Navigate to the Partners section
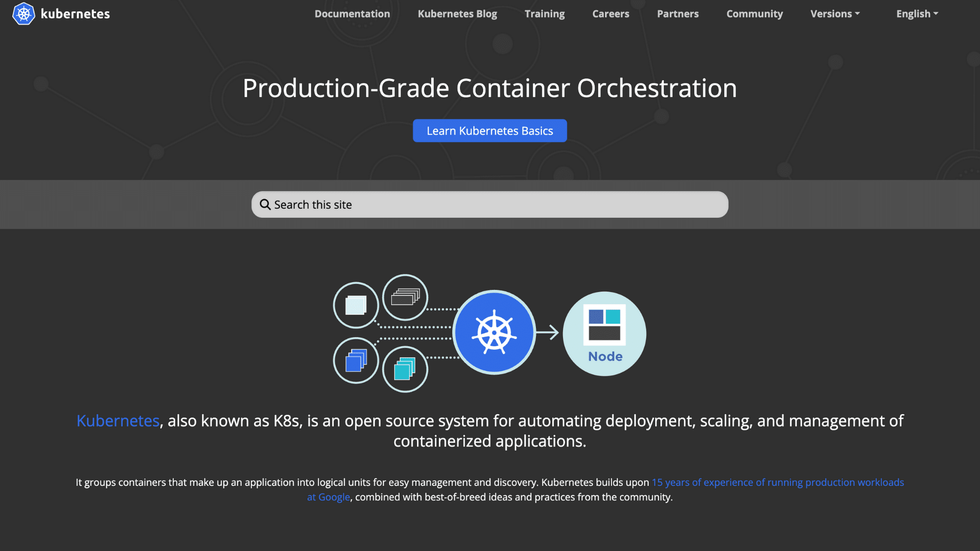The image size is (980, 551). pos(678,14)
